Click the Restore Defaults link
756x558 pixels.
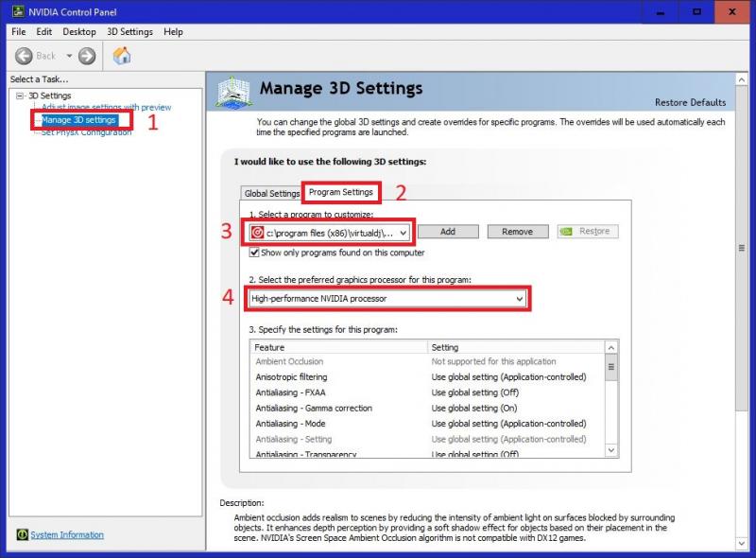[x=690, y=102]
